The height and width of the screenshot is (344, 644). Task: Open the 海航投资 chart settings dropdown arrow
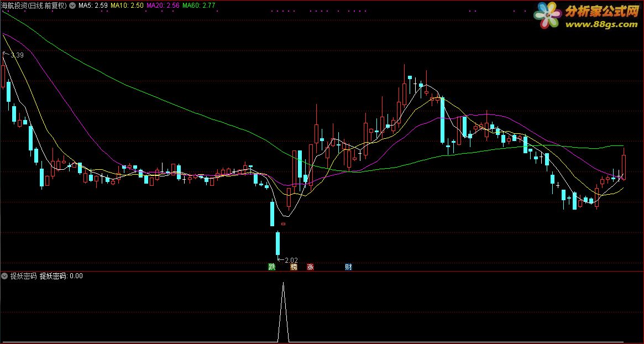coord(73,6)
